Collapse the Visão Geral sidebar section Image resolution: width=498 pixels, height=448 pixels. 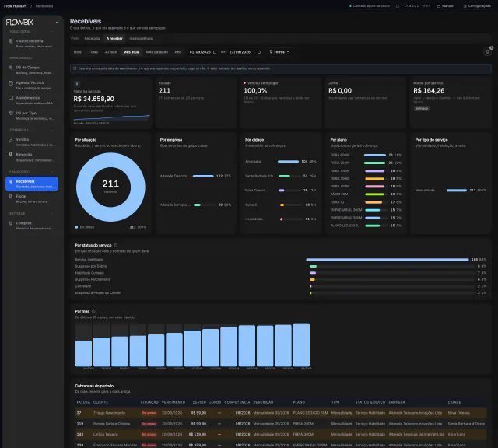52,31
